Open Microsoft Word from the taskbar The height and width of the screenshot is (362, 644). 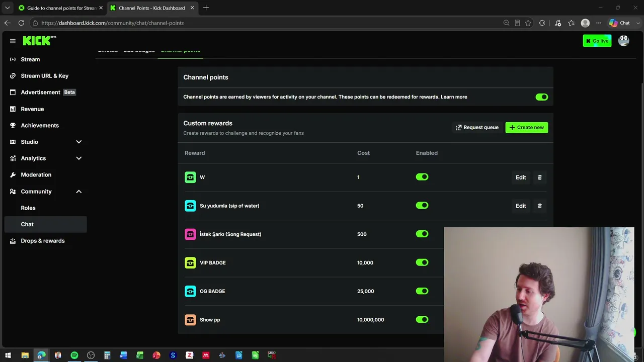[124, 355]
